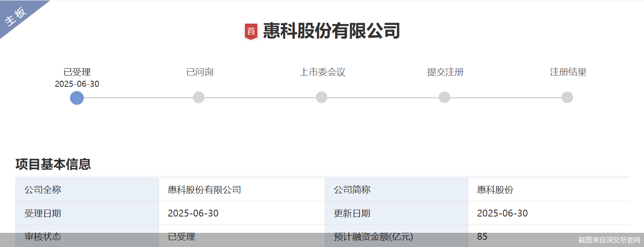Select the 已问询 timeline circle
The height and width of the screenshot is (247, 644).
click(198, 98)
